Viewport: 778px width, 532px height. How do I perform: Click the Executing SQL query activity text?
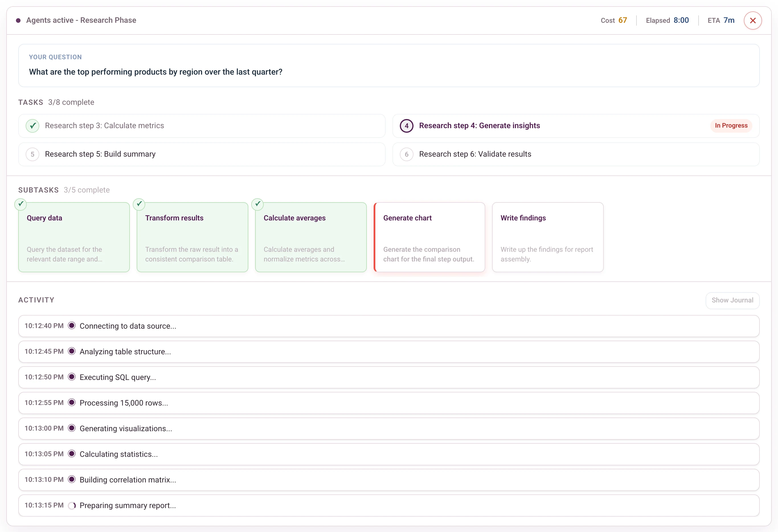click(118, 377)
